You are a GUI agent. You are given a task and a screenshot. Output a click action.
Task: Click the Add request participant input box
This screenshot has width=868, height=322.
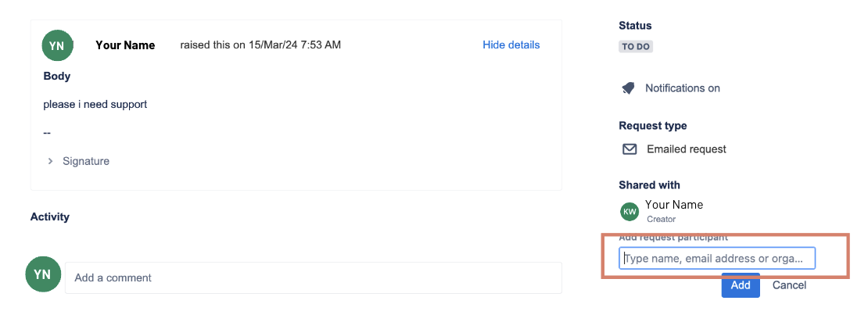click(x=716, y=259)
